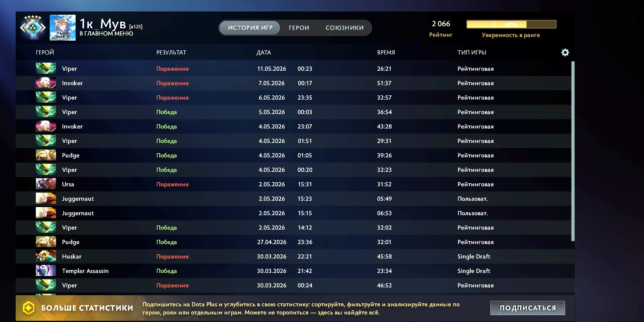The height and width of the screenshot is (322, 644).
Task: Click the player name 1к_Мув
Action: (x=103, y=23)
